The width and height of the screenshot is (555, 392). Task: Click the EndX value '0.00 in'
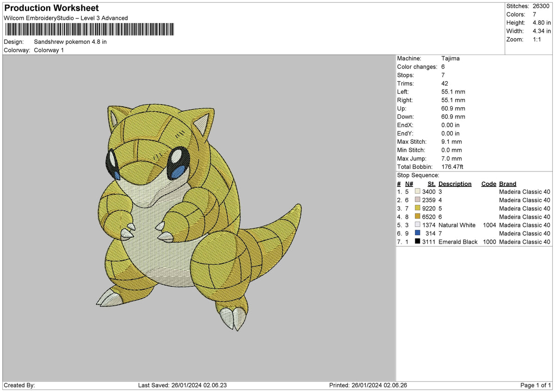450,125
